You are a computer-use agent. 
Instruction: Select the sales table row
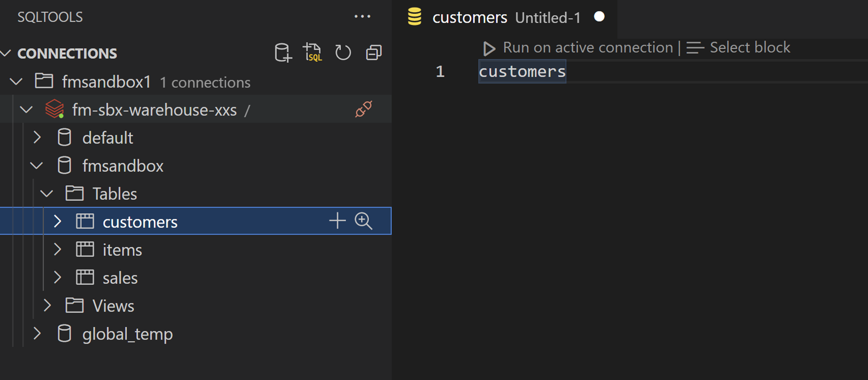[196, 277]
